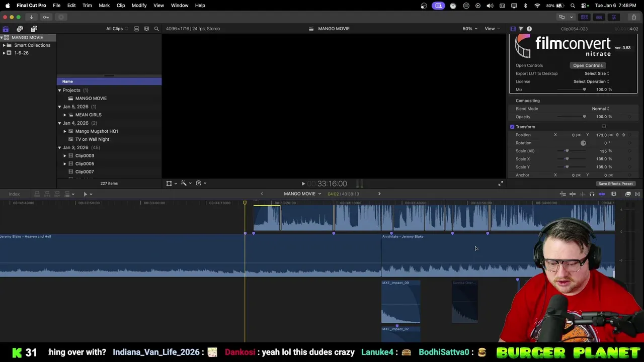Click the play button below viewer

(303, 184)
